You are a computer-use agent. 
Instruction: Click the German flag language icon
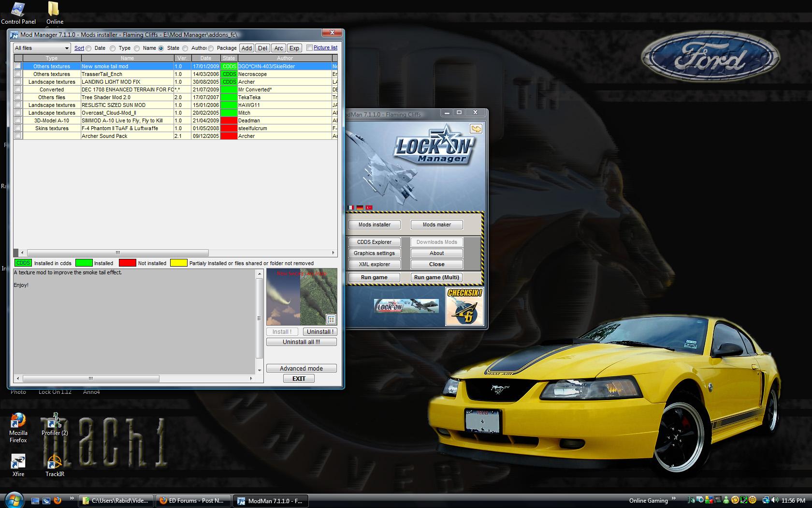click(x=360, y=208)
